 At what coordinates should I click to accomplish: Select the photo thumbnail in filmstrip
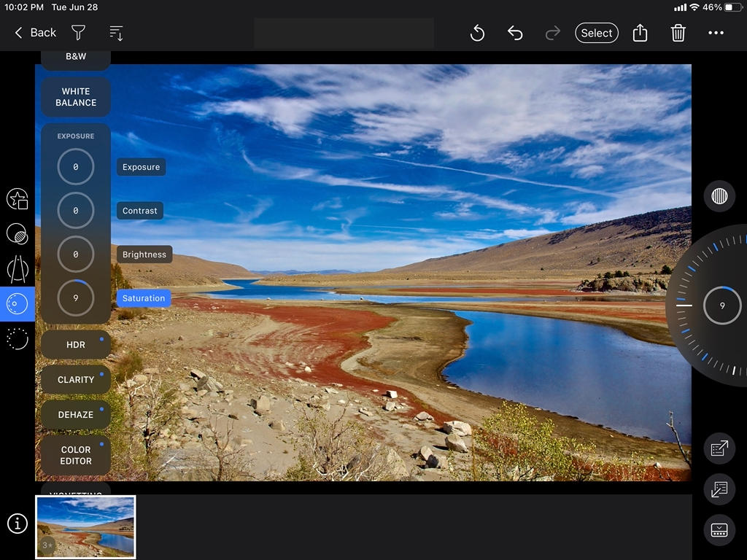[x=85, y=526]
